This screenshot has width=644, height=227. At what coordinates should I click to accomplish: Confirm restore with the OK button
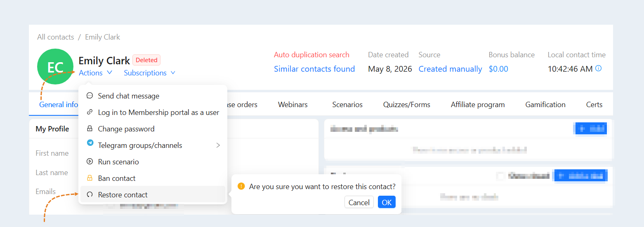coord(387,202)
